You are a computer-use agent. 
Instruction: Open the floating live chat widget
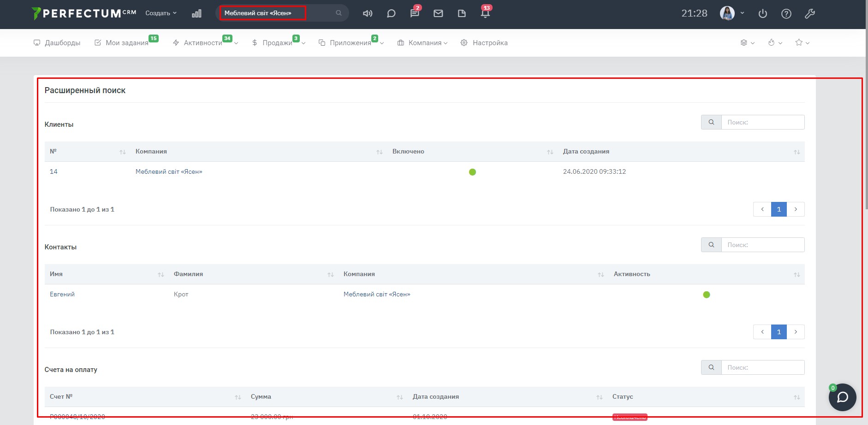(842, 397)
